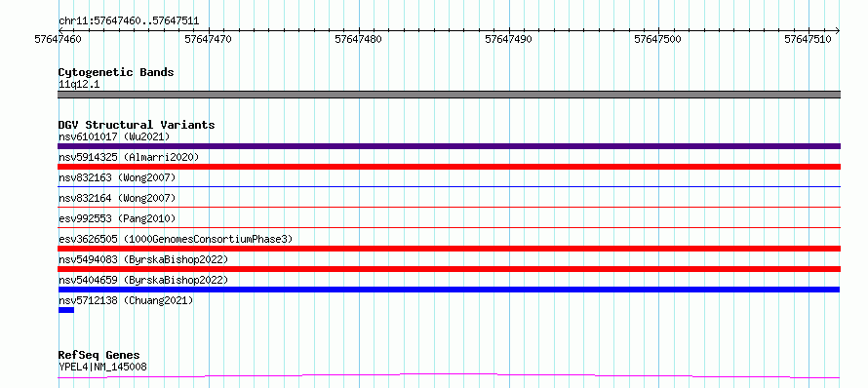Click the thin red esv992553 line

pos(449,228)
